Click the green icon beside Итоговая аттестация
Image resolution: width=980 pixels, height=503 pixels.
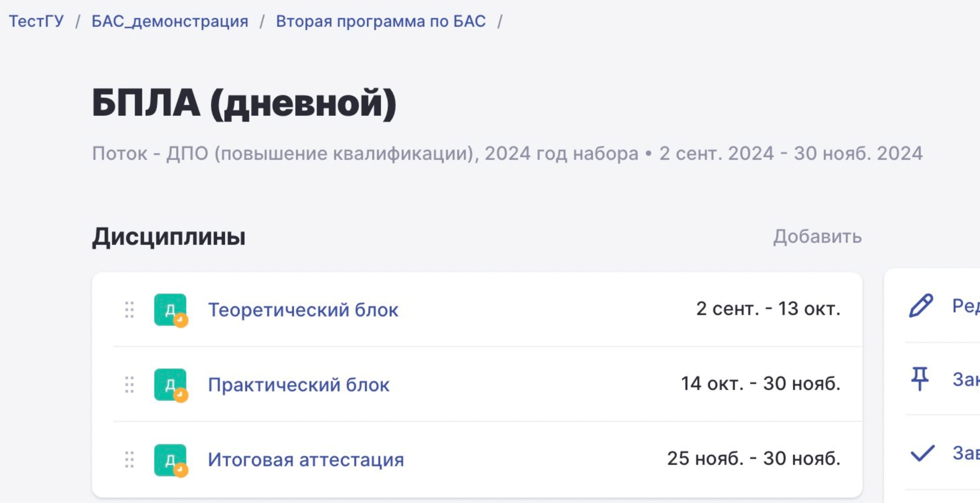170,460
